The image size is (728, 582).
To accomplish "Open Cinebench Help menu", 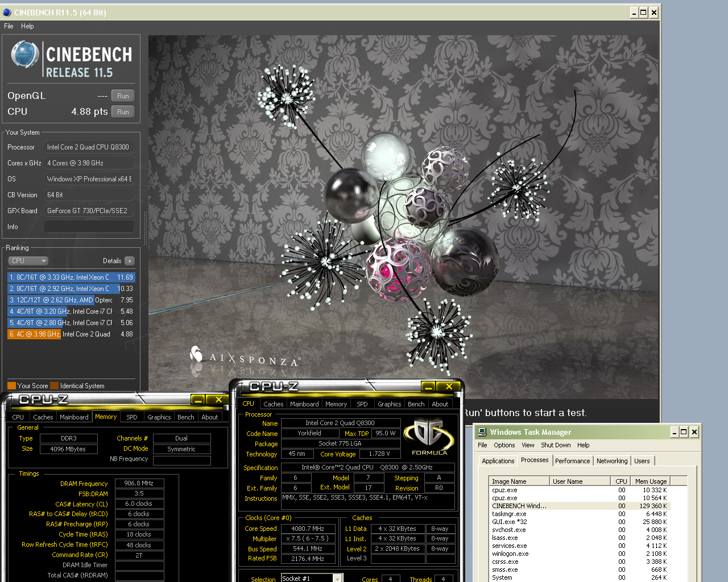I will (27, 26).
